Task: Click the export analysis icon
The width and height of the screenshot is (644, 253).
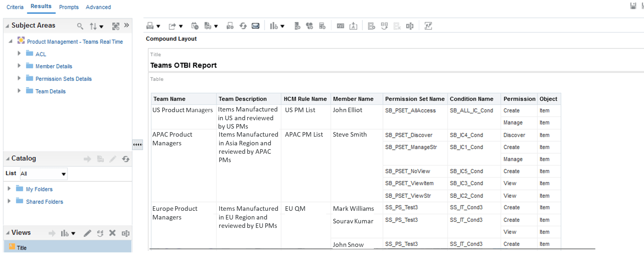Action: (172, 26)
